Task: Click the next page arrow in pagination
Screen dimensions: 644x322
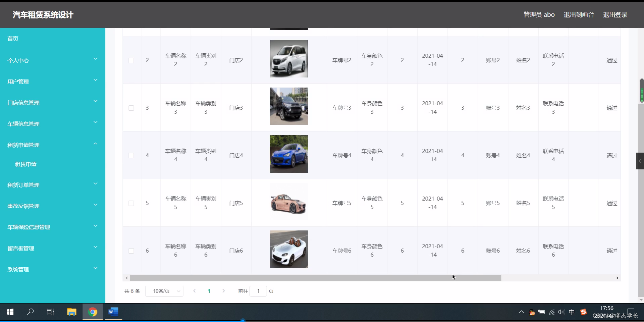Action: point(223,291)
